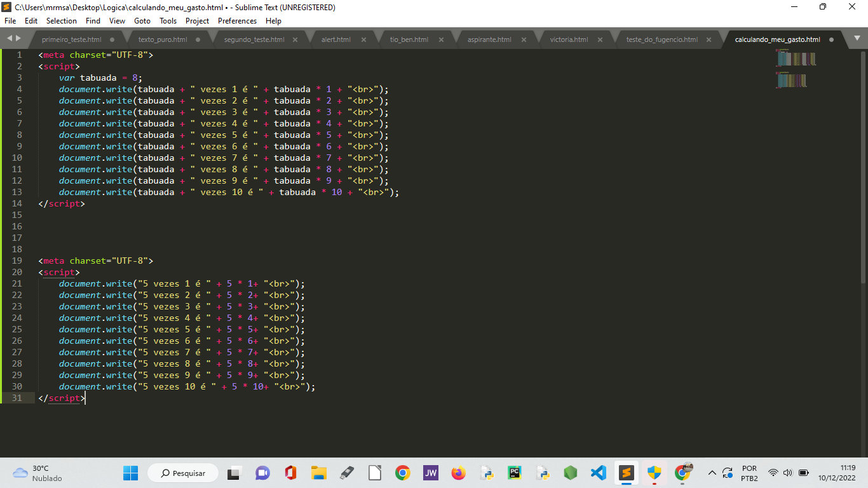The width and height of the screenshot is (868, 488).
Task: Open the Selection menu
Action: [x=62, y=20]
